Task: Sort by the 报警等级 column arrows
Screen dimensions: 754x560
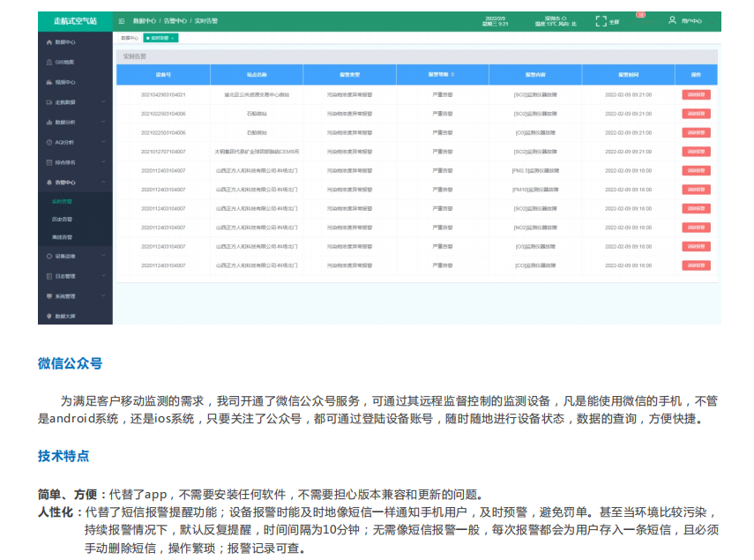Action: [x=452, y=74]
